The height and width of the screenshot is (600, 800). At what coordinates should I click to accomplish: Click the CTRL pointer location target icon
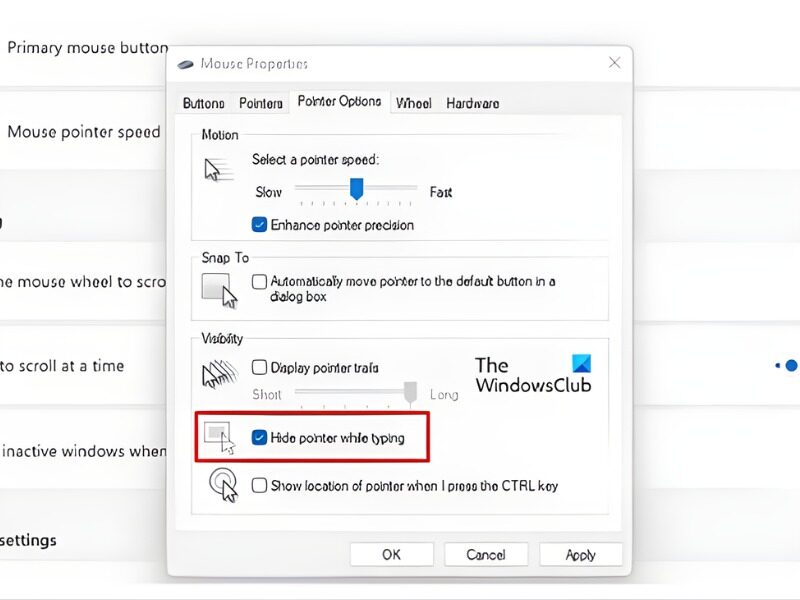point(222,485)
